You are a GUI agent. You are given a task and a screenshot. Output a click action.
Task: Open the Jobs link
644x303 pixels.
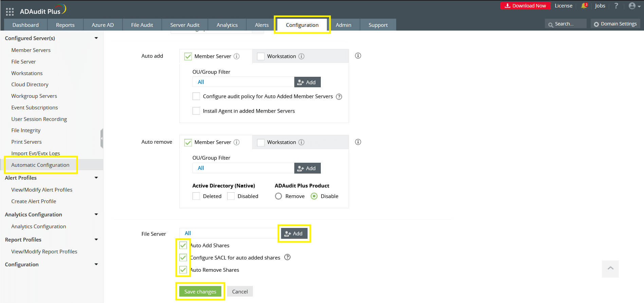coord(600,6)
